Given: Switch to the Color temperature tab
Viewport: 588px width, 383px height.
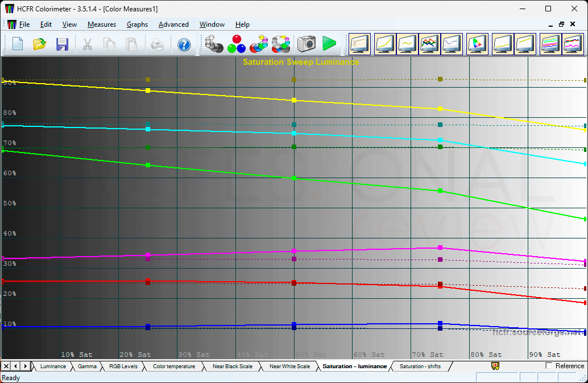Looking at the screenshot, I should (x=173, y=366).
